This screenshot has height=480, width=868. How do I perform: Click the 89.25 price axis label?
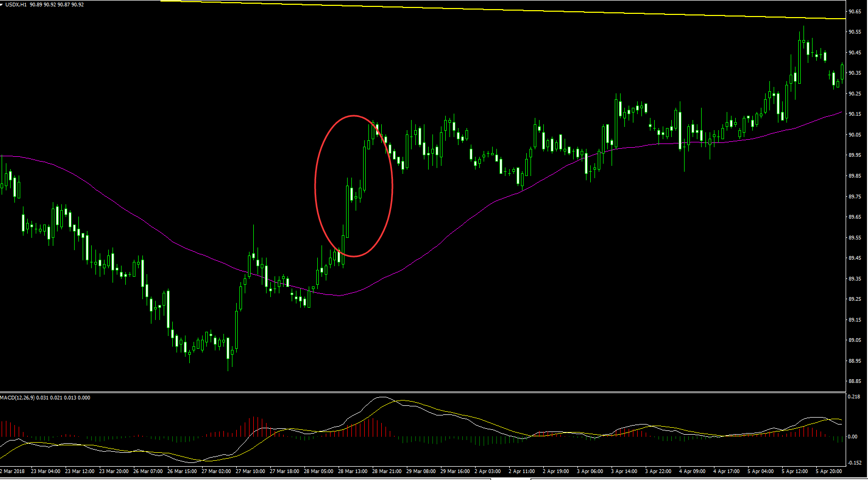(x=855, y=299)
